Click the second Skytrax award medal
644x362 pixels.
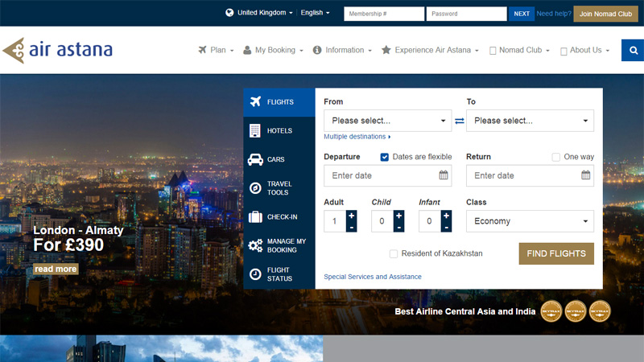(576, 311)
